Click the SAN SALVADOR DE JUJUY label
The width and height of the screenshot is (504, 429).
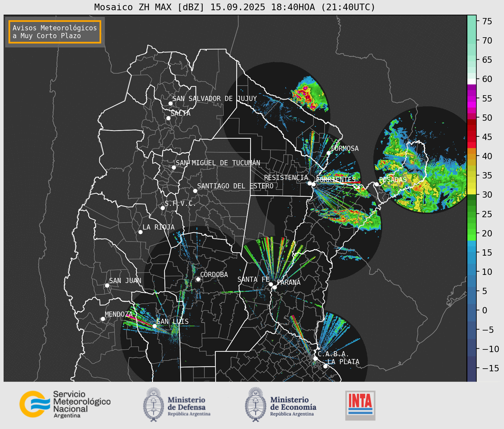pos(215,99)
